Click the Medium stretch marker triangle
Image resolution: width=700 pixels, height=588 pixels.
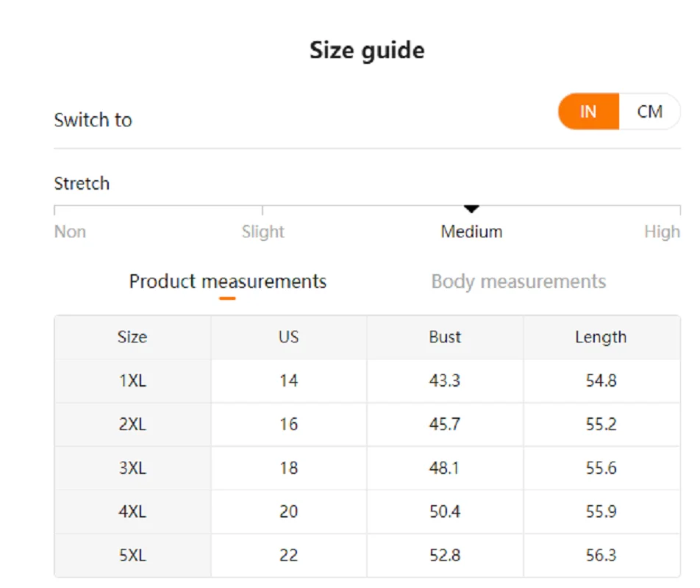[471, 210]
